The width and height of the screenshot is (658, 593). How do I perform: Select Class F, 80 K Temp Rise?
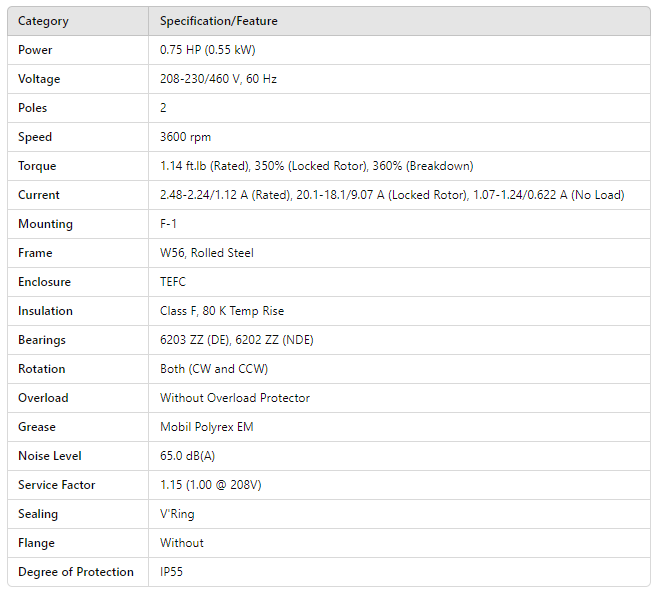point(220,311)
